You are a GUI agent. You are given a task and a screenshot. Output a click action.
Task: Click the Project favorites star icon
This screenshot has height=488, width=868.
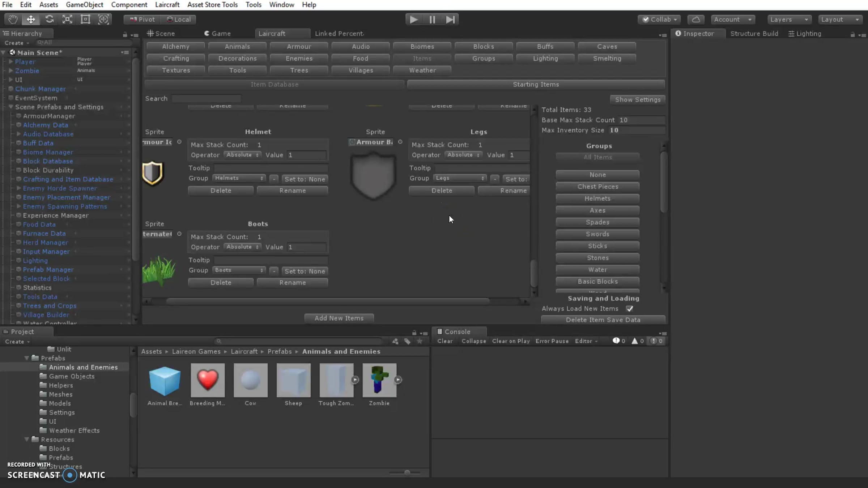pyautogui.click(x=420, y=341)
